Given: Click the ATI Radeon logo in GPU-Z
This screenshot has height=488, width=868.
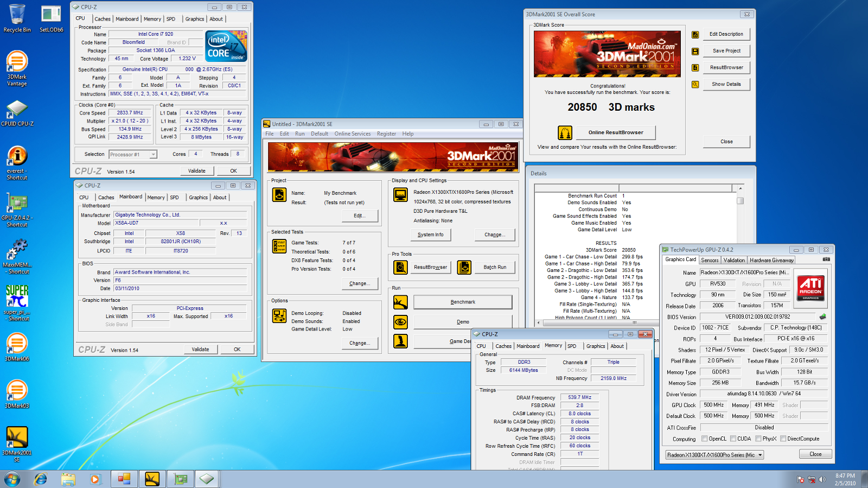Looking at the screenshot, I should tap(811, 288).
